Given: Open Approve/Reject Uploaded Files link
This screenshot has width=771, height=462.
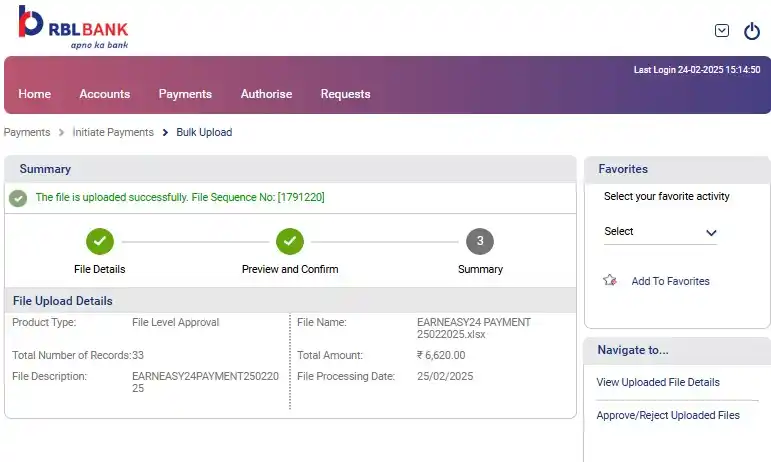Looking at the screenshot, I should point(668,415).
